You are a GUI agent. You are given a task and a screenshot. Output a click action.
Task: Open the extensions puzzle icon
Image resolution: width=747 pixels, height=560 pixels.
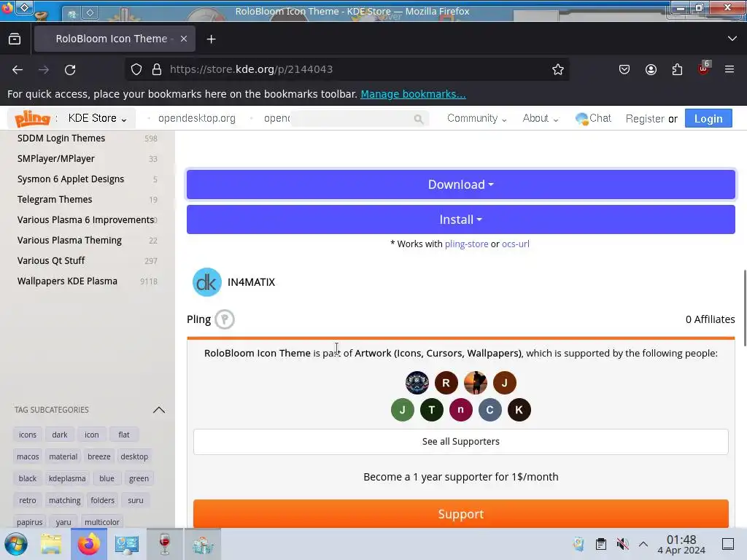(x=677, y=69)
